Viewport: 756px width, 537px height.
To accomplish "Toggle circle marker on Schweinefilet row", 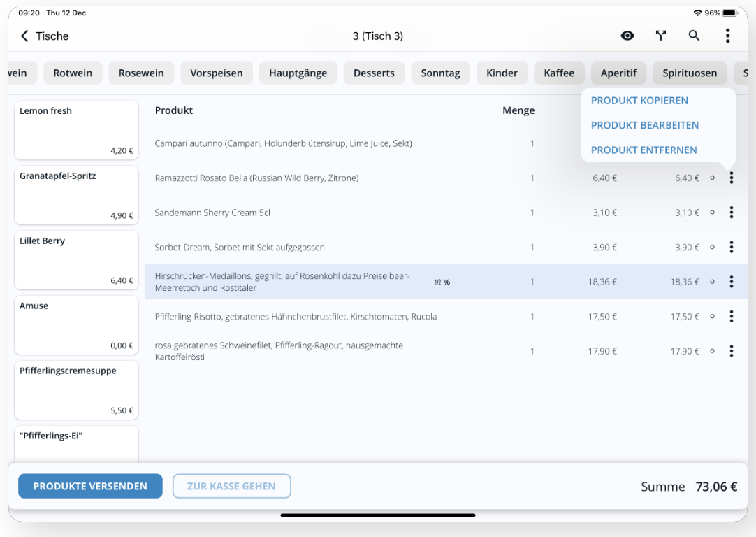I will 712,351.
